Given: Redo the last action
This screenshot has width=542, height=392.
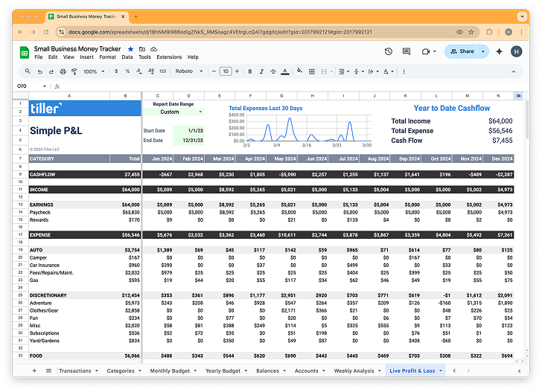Looking at the screenshot, I should pos(51,71).
